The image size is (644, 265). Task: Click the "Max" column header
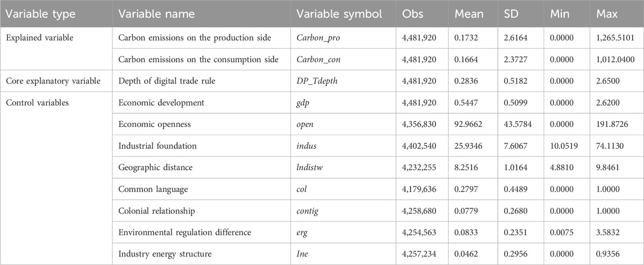[x=607, y=13]
